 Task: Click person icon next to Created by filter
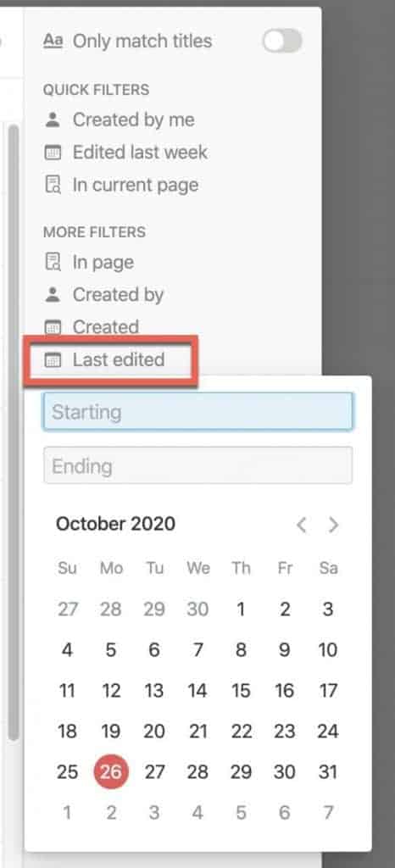[53, 295]
